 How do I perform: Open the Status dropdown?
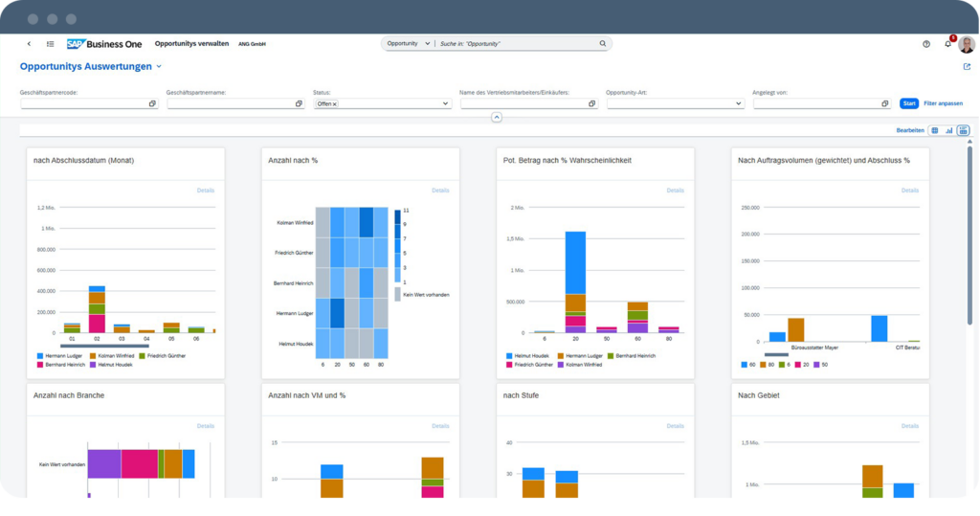(x=445, y=103)
